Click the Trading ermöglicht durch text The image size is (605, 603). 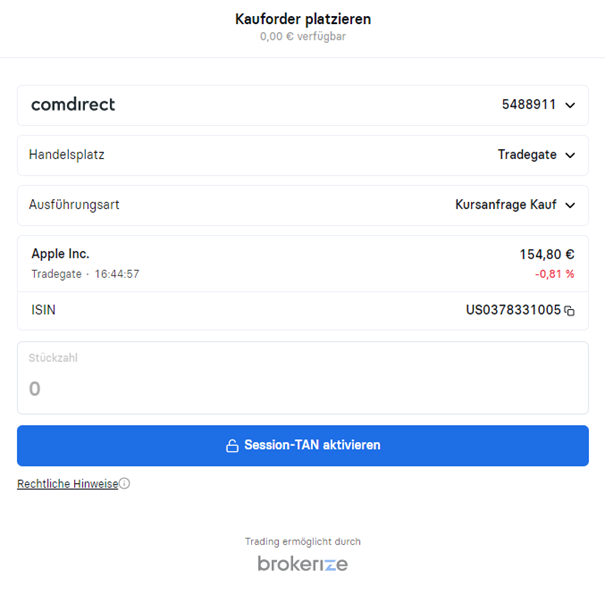303,542
